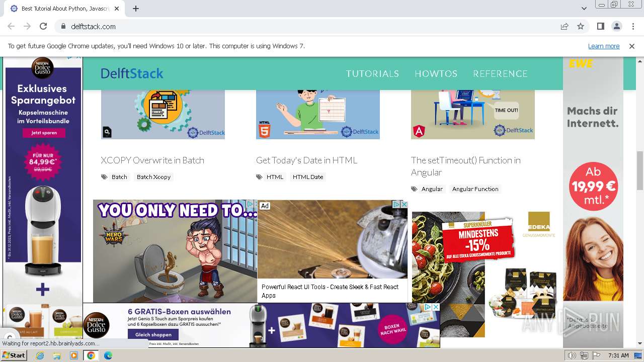Click the Gleich shoppen button
The height and width of the screenshot is (362, 644).
point(153,335)
